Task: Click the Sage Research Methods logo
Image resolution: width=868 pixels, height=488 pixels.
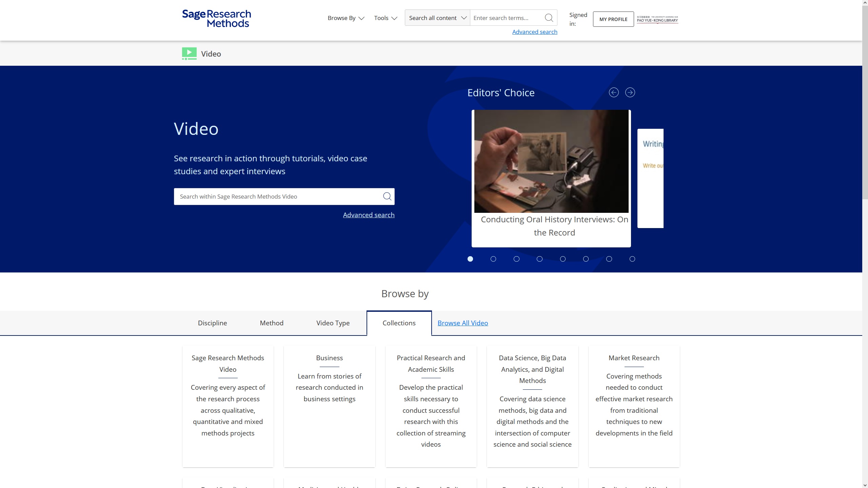Action: point(216,18)
